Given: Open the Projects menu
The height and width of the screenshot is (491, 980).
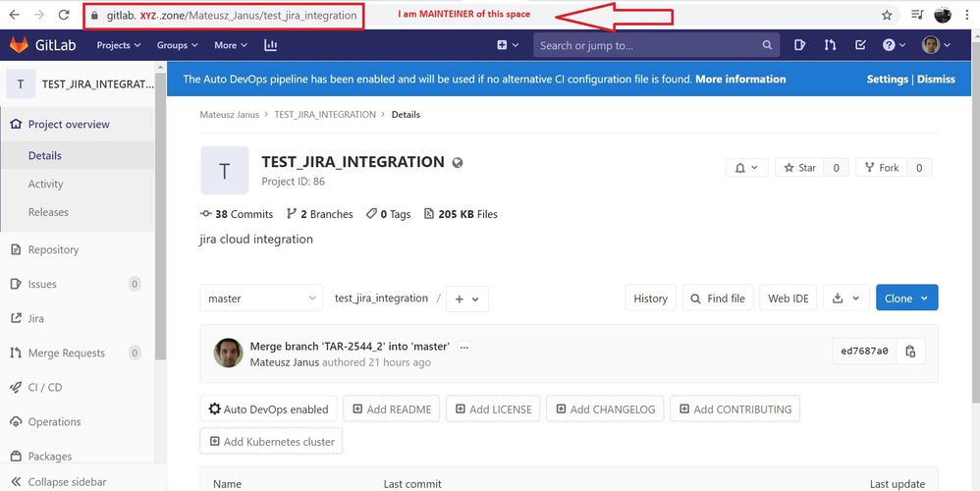Looking at the screenshot, I should click(119, 45).
